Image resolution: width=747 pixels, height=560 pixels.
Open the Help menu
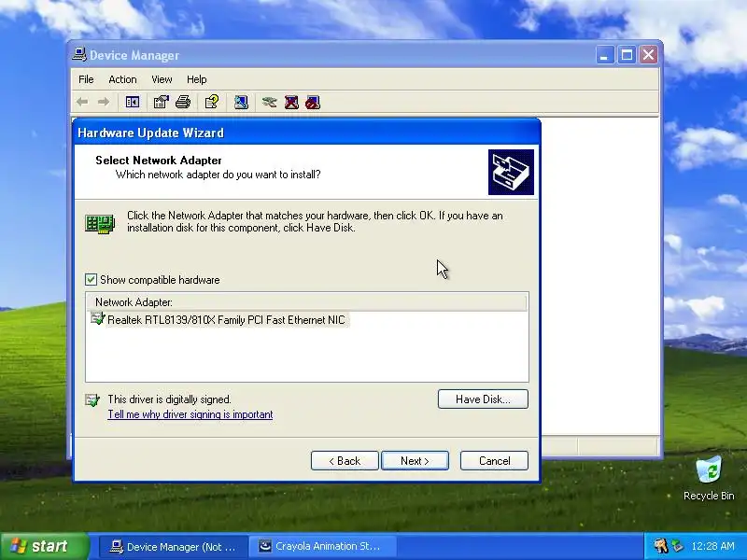[x=196, y=79]
